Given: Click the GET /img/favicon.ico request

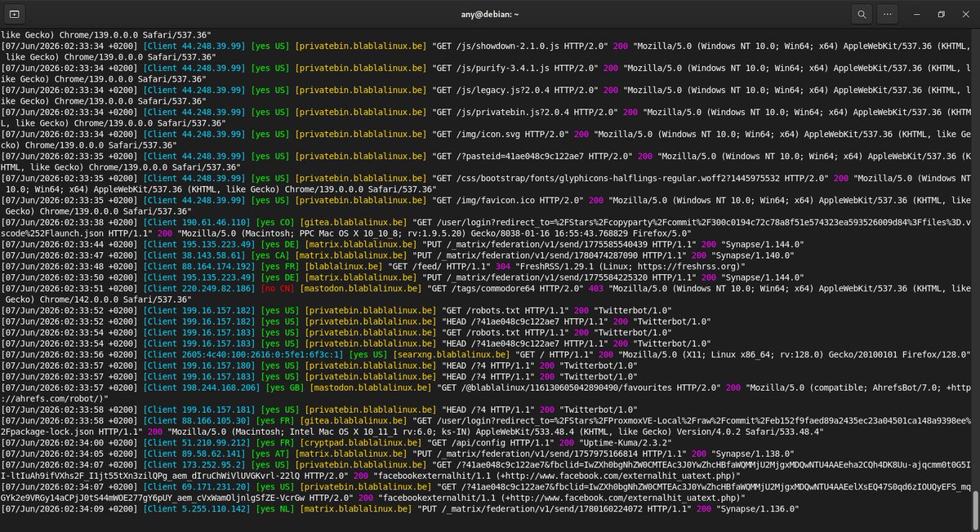Looking at the screenshot, I should pyautogui.click(x=507, y=200).
